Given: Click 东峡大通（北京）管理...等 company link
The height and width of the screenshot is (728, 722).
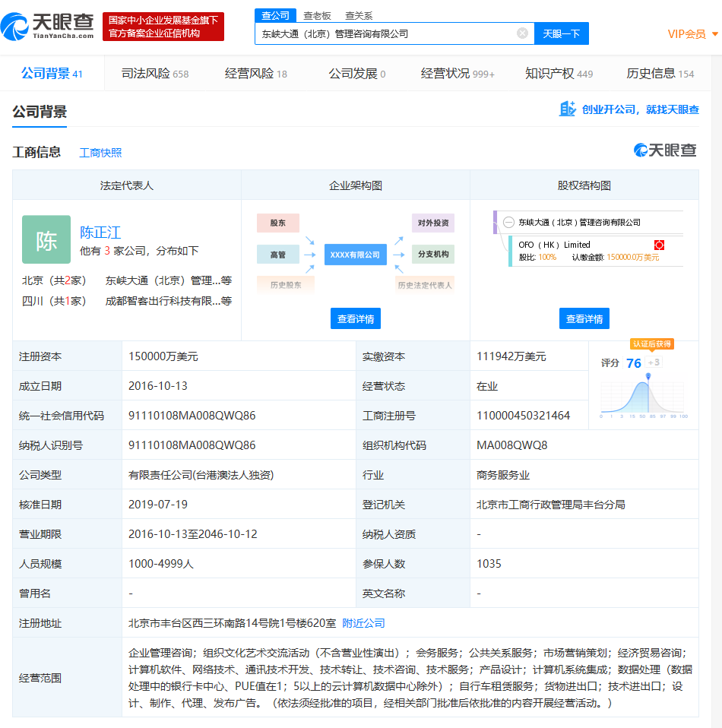Looking at the screenshot, I should (169, 280).
